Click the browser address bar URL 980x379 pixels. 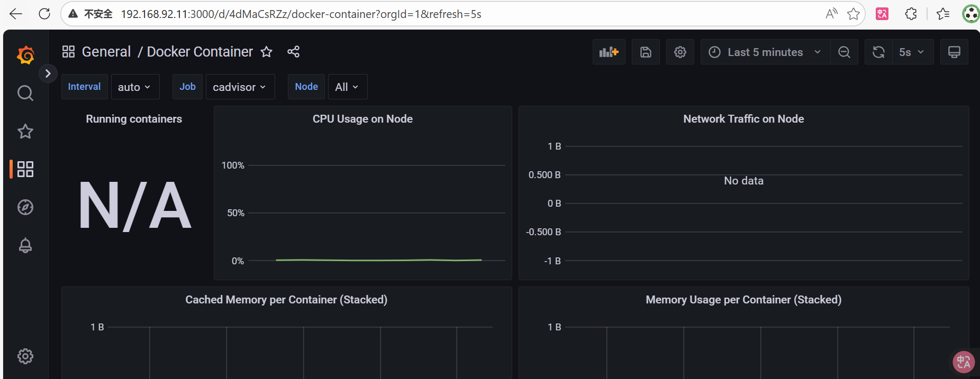[x=301, y=14]
